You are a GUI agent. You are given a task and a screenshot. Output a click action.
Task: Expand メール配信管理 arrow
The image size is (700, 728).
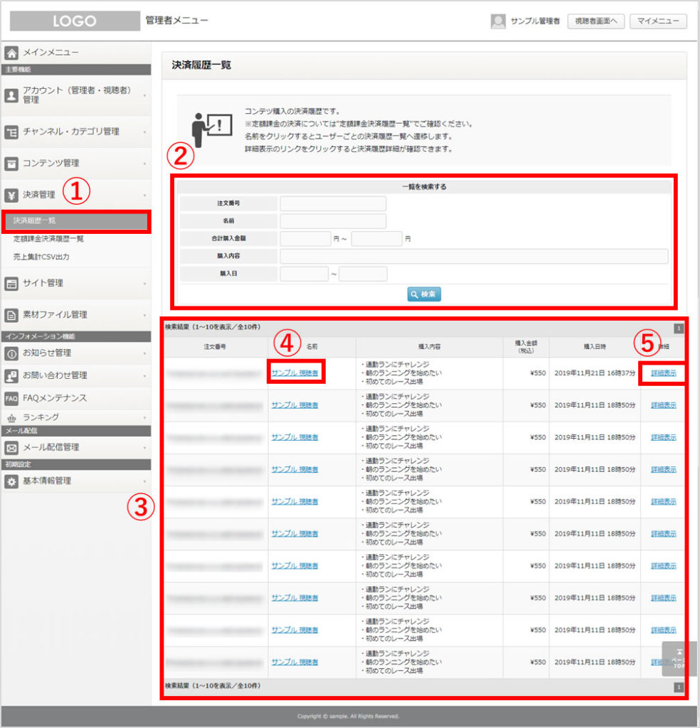coord(145,448)
